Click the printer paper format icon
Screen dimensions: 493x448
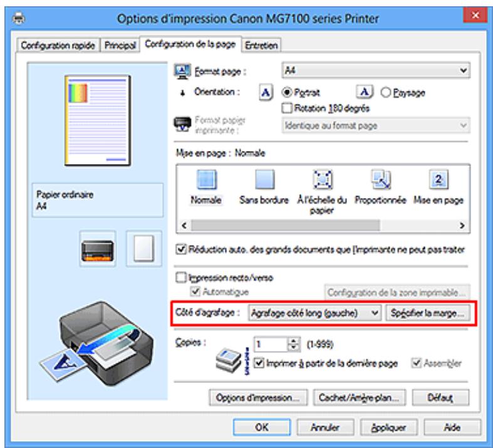pos(182,124)
